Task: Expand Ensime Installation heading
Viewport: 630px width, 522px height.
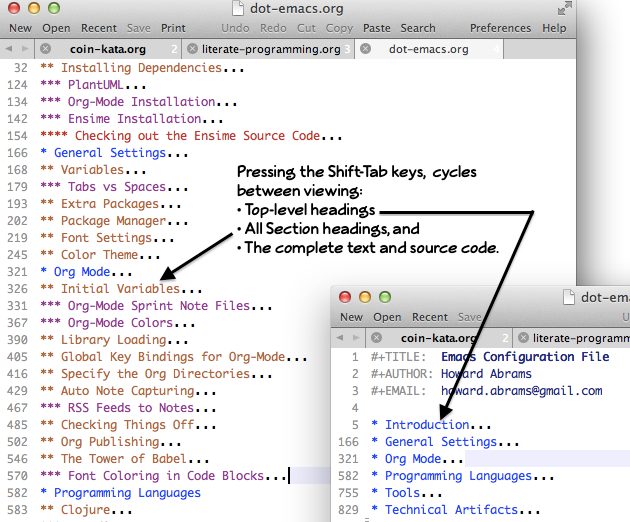Action: 131,119
